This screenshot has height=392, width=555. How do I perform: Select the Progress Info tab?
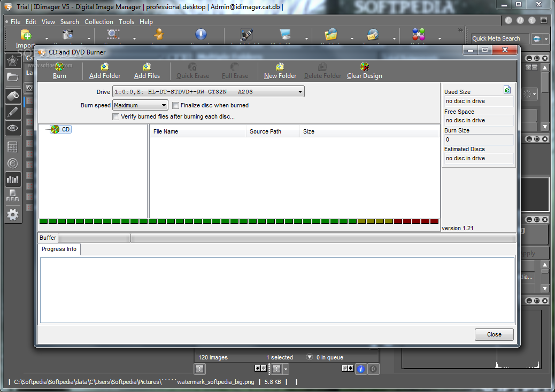59,249
